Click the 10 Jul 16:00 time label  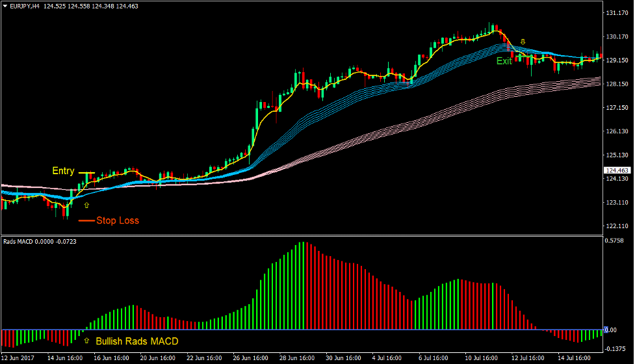(x=482, y=358)
